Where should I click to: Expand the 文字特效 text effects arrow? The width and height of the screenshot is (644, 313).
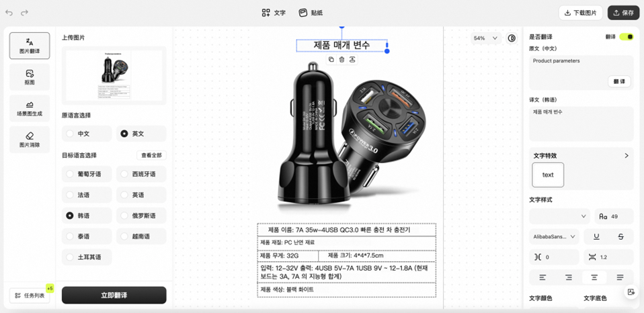point(627,155)
